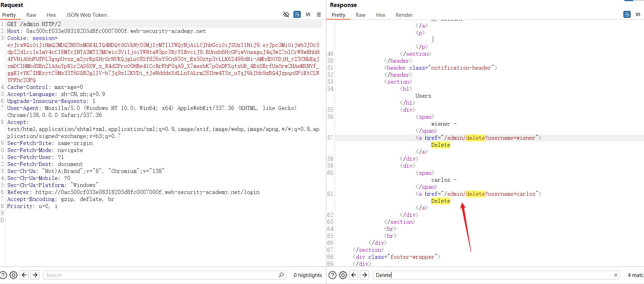This screenshot has height=284, width=644.
Task: Switch to Response Pretty tab
Action: pyautogui.click(x=338, y=15)
